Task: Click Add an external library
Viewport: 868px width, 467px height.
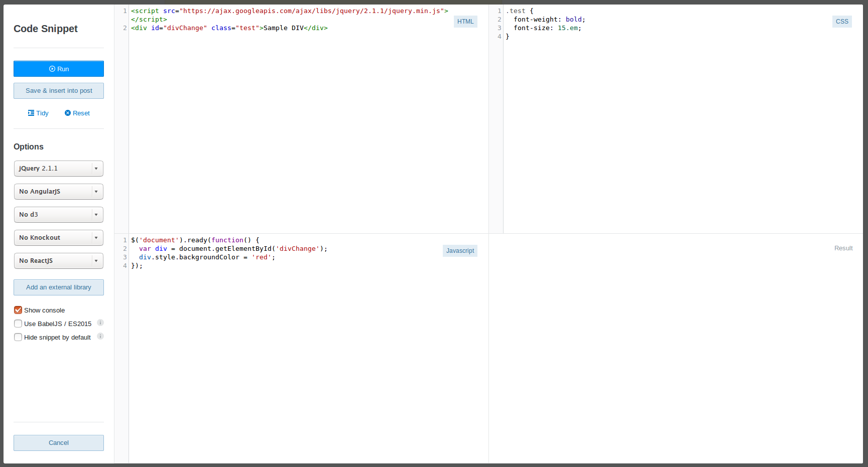Action: coord(59,287)
